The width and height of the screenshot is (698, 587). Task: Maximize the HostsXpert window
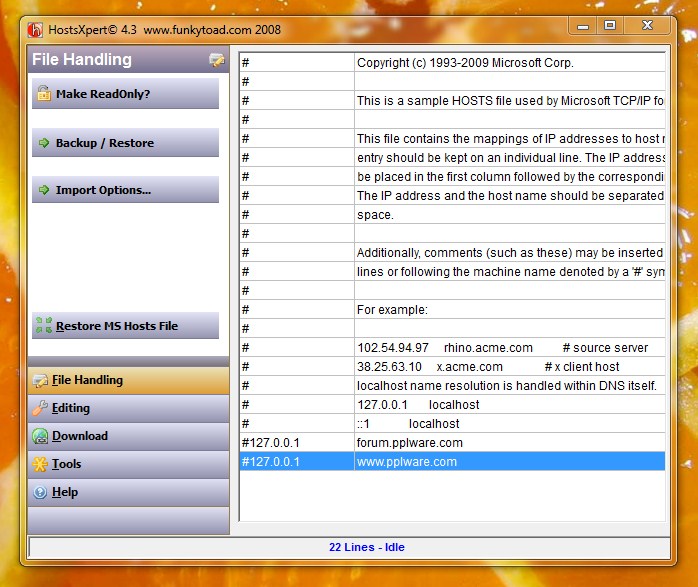tap(610, 26)
